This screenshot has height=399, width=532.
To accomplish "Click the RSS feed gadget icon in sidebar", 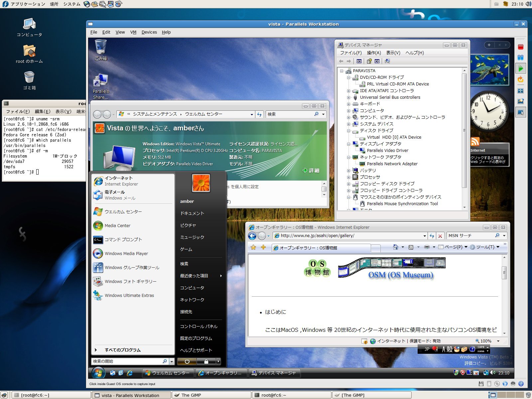I will [475, 142].
